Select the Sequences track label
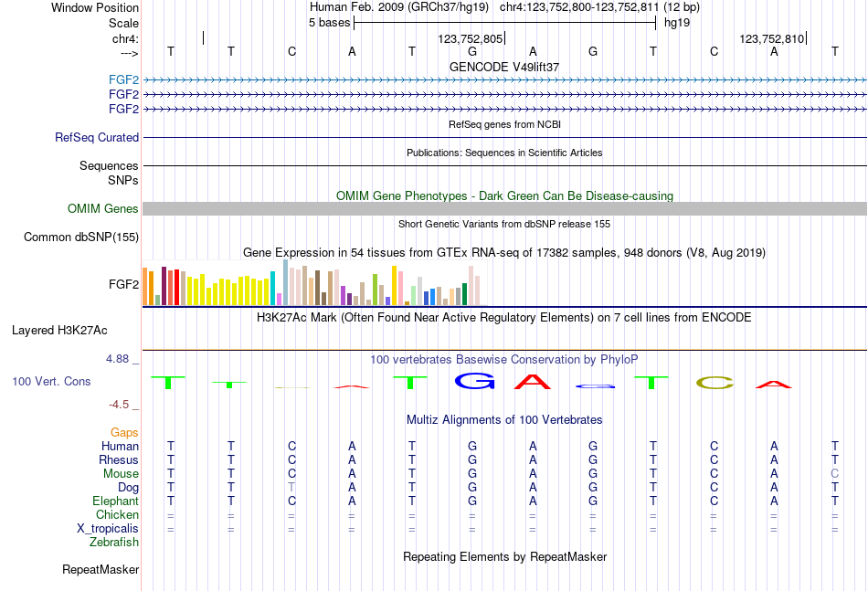The image size is (868, 591). pyautogui.click(x=109, y=165)
